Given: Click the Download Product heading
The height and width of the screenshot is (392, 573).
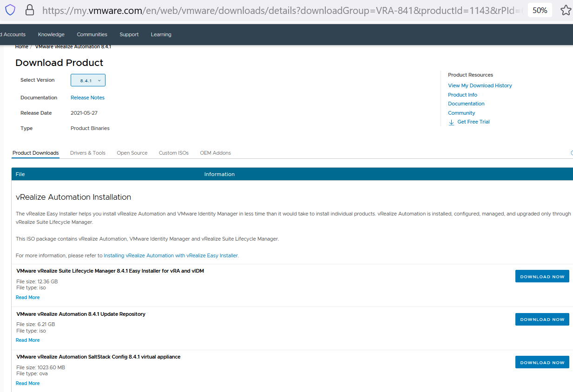Looking at the screenshot, I should coord(59,63).
